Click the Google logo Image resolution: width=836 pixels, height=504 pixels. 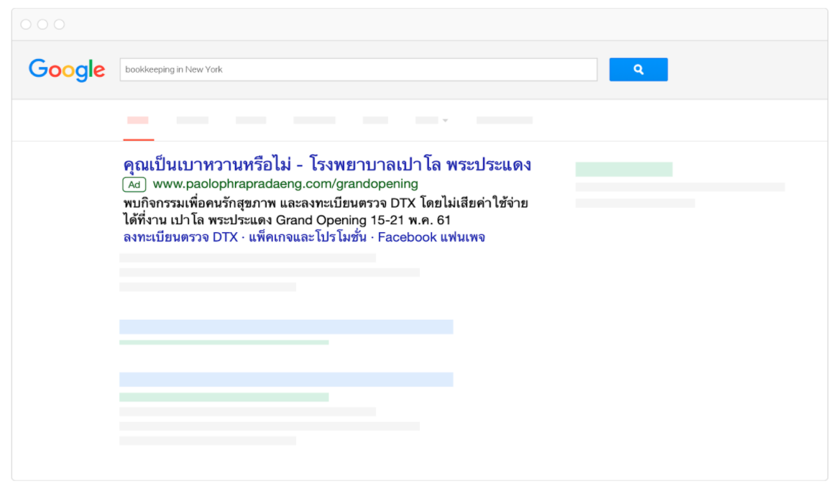(x=67, y=70)
